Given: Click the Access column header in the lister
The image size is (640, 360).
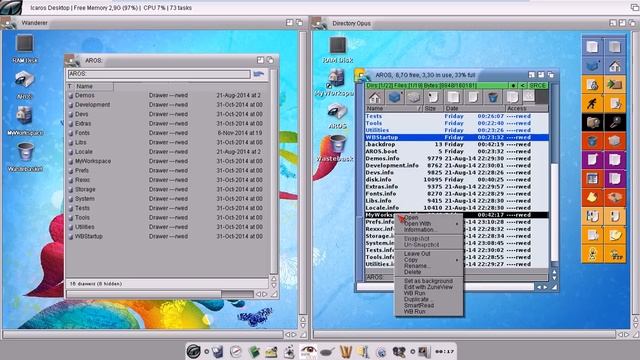Looking at the screenshot, I should [527, 109].
